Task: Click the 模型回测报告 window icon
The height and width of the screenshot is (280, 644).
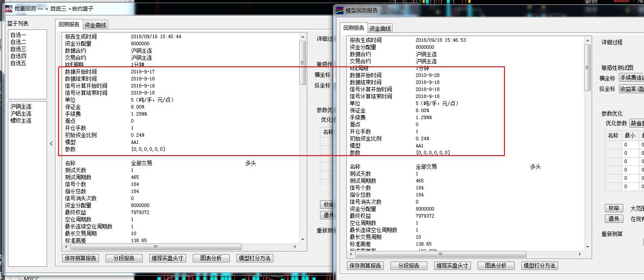Action: coord(340,10)
